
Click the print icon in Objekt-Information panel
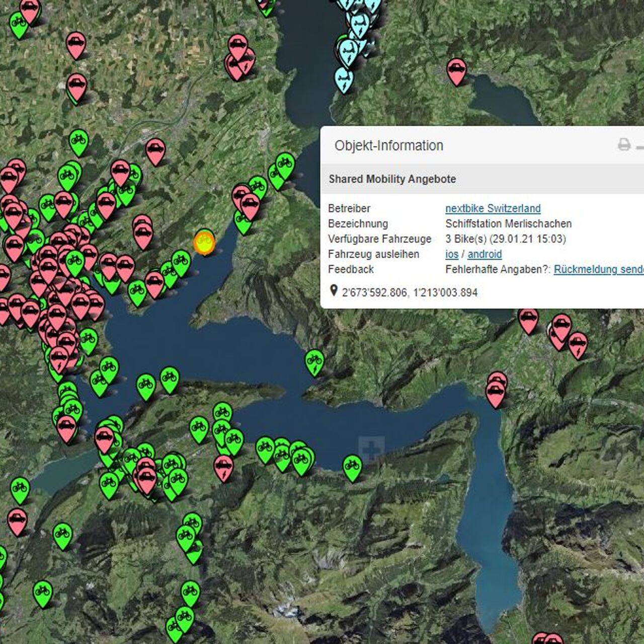pos(624,145)
